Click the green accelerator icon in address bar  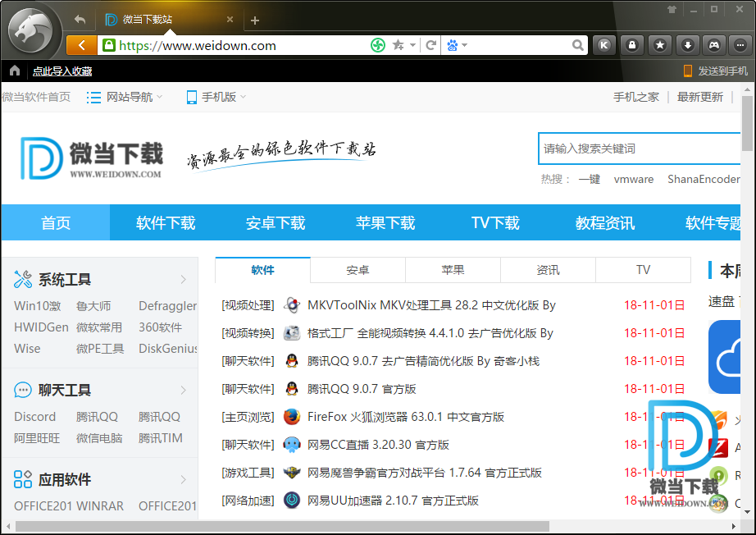pyautogui.click(x=378, y=45)
